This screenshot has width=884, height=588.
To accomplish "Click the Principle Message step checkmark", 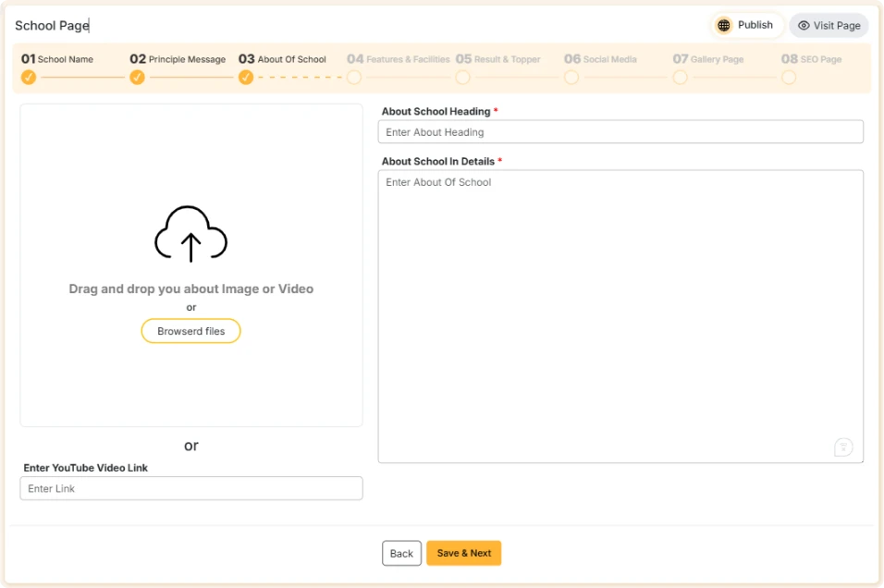I will pos(137,78).
